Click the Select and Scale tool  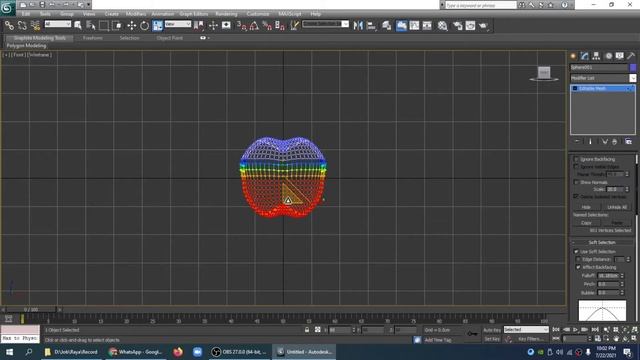(x=158, y=26)
